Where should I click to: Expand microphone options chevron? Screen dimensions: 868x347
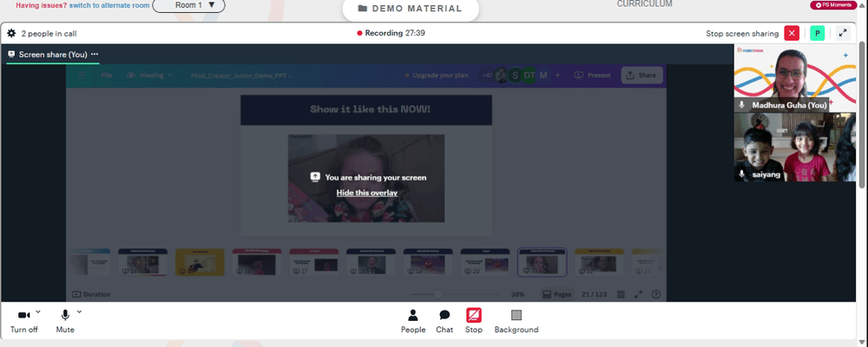tap(79, 312)
